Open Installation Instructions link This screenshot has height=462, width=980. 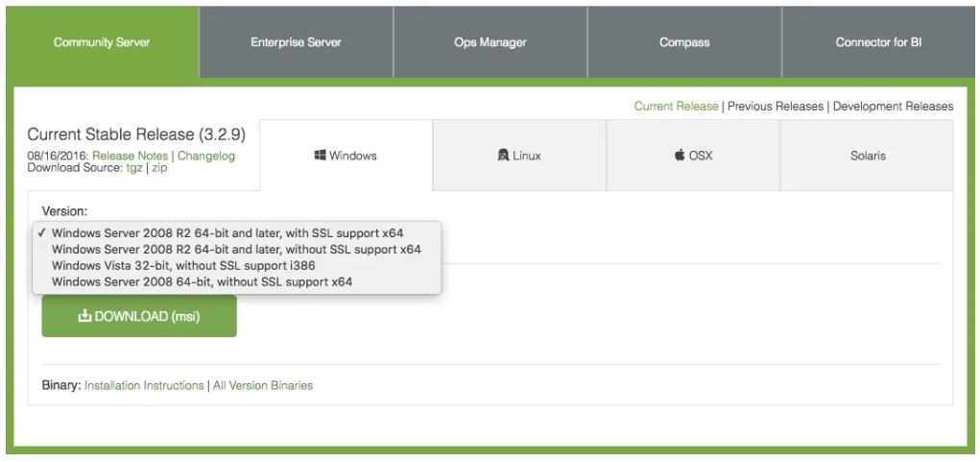tap(144, 385)
